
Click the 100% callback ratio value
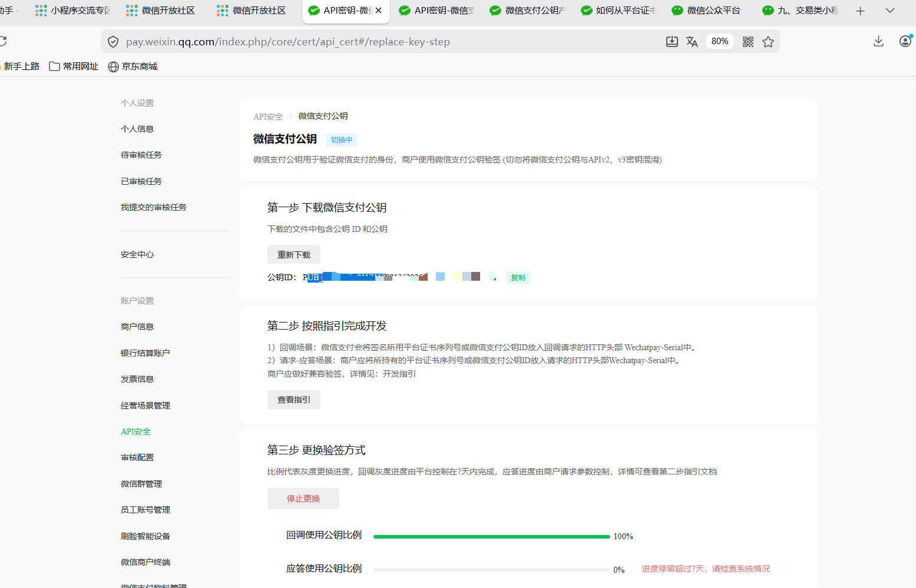(623, 536)
